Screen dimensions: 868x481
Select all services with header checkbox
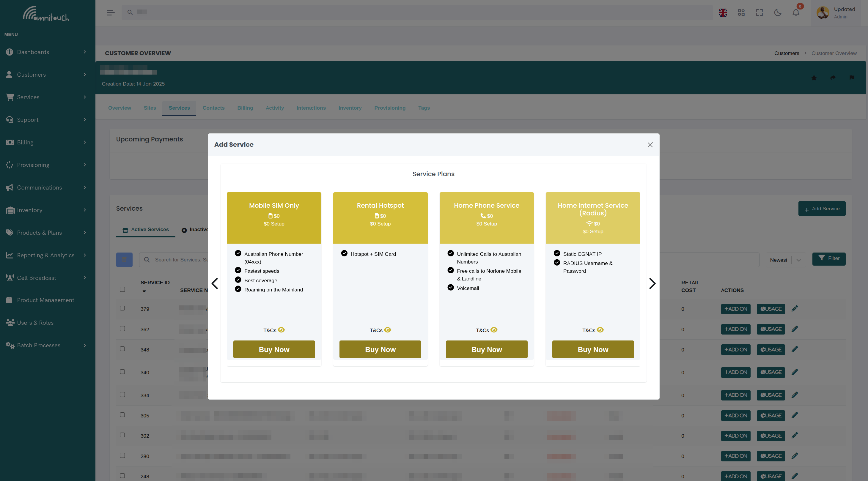(122, 289)
